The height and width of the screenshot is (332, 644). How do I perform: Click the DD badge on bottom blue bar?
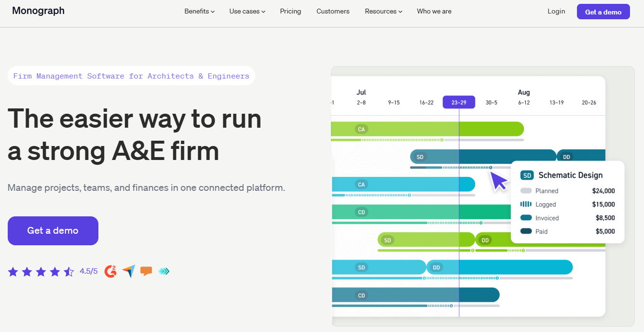point(436,267)
